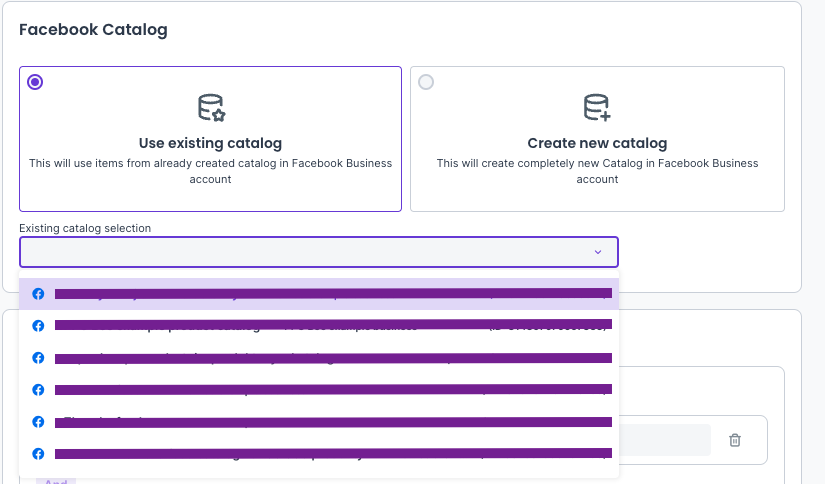The height and width of the screenshot is (484, 825).
Task: Select the Use existing catalog radio button
Action: click(x=36, y=83)
